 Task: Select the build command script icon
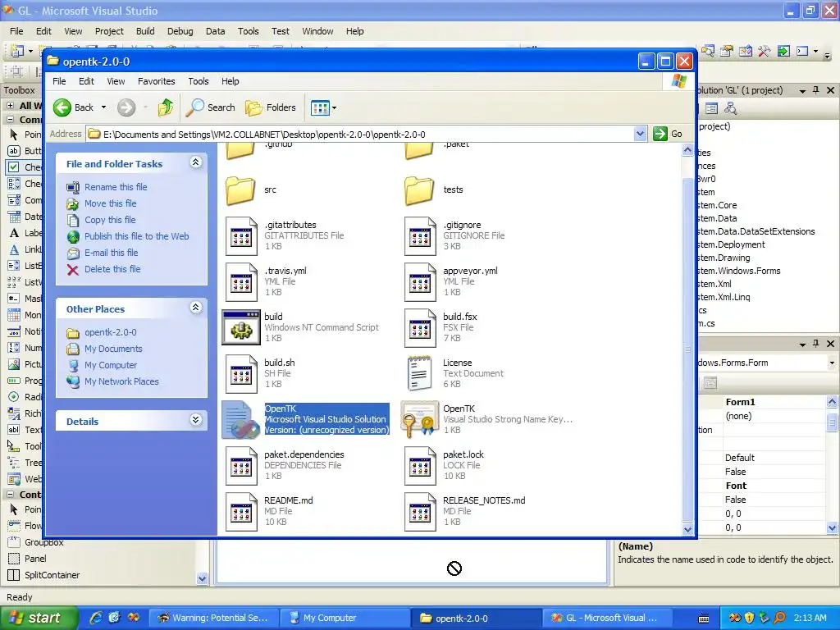(x=241, y=328)
